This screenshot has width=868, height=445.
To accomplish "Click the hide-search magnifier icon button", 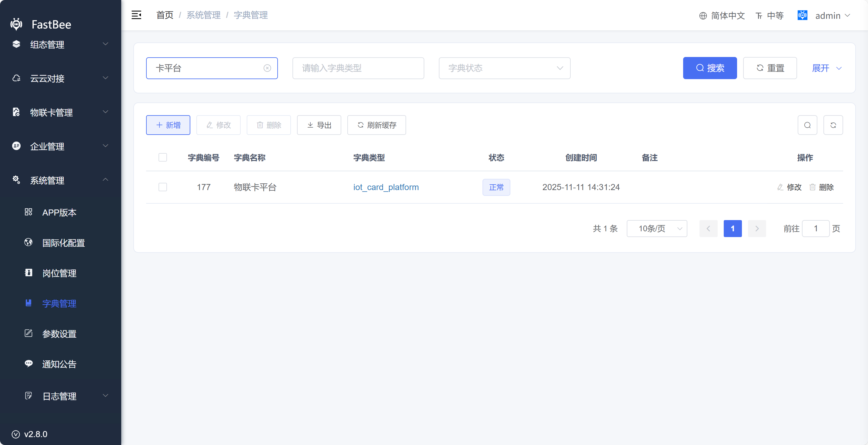I will 807,125.
